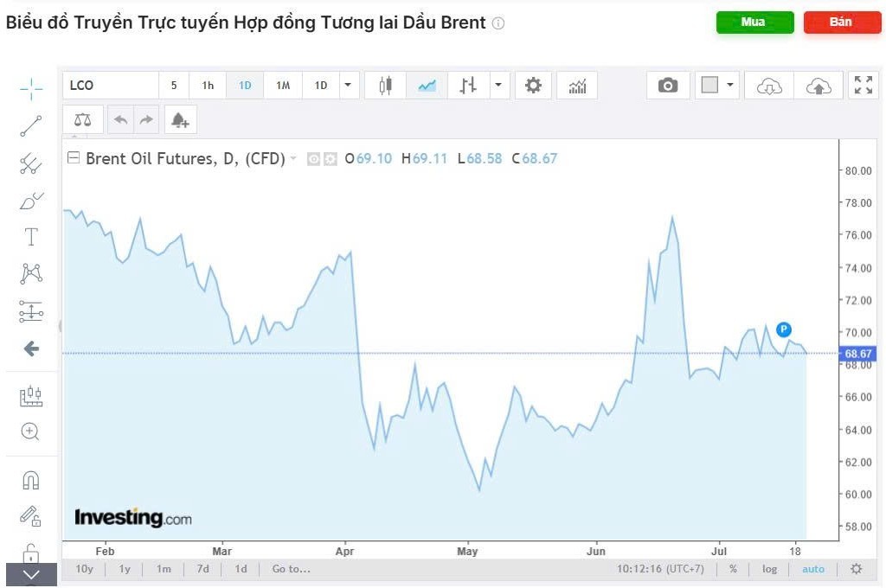Collapse the Brent Oil Futures legend

[x=74, y=158]
